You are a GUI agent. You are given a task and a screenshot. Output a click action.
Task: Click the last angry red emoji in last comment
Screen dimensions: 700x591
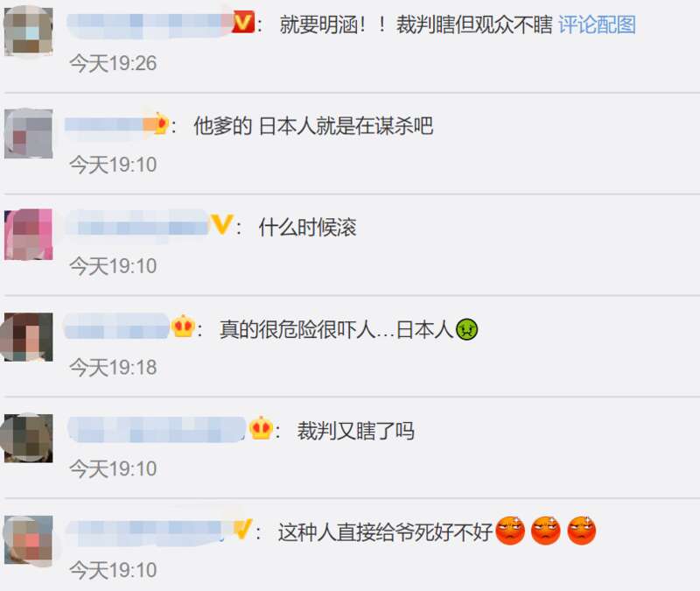pyautogui.click(x=581, y=531)
